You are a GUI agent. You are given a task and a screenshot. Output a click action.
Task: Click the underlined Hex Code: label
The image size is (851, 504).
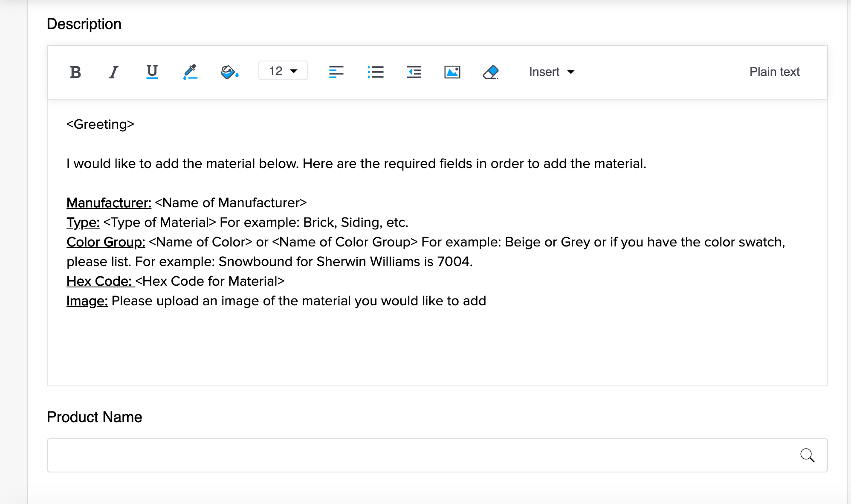pos(99,281)
